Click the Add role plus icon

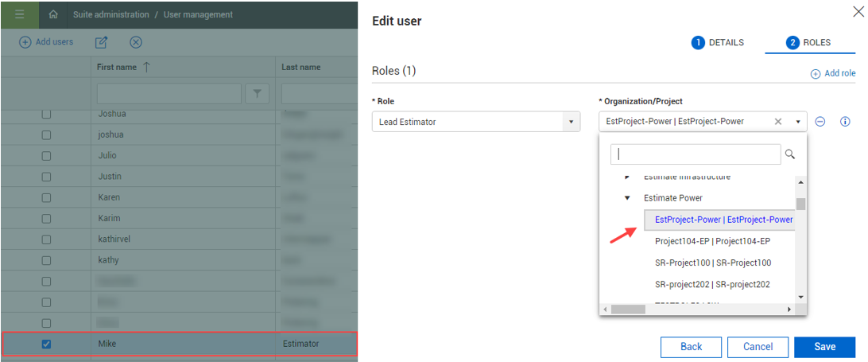(816, 74)
